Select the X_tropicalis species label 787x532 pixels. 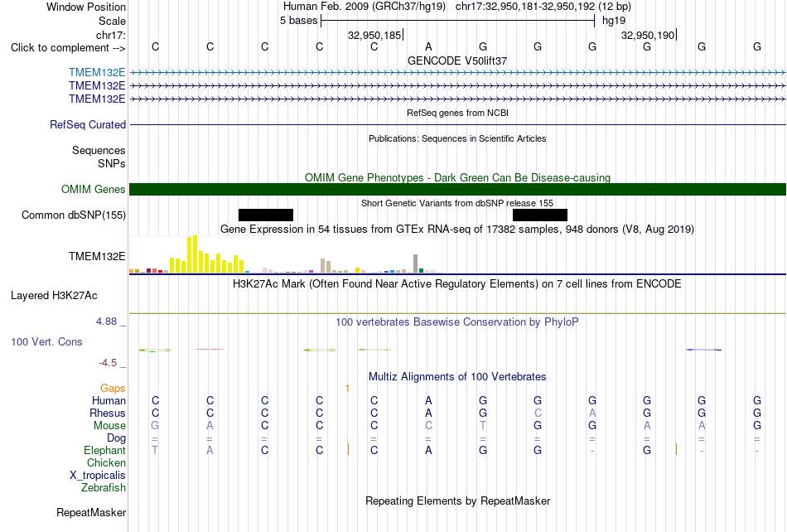pos(98,476)
